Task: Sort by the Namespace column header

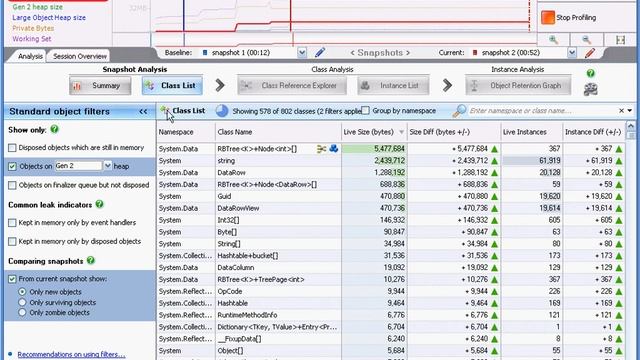Action: click(x=186, y=132)
